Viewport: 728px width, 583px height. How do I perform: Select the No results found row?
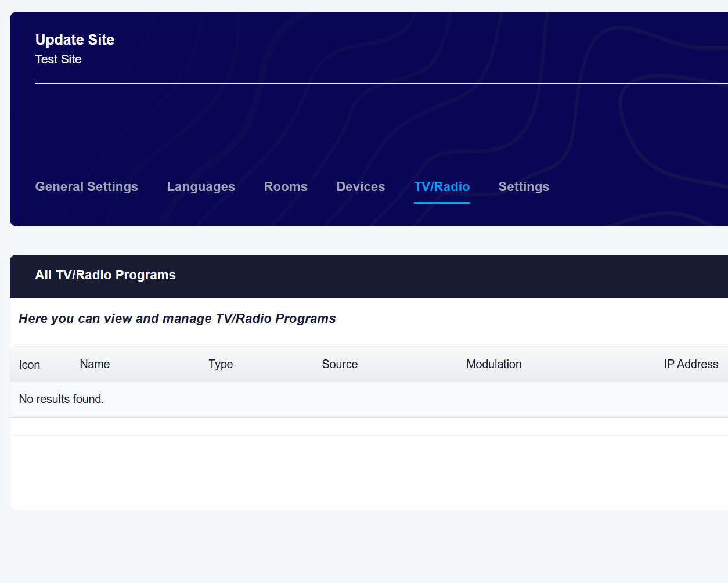click(x=62, y=399)
